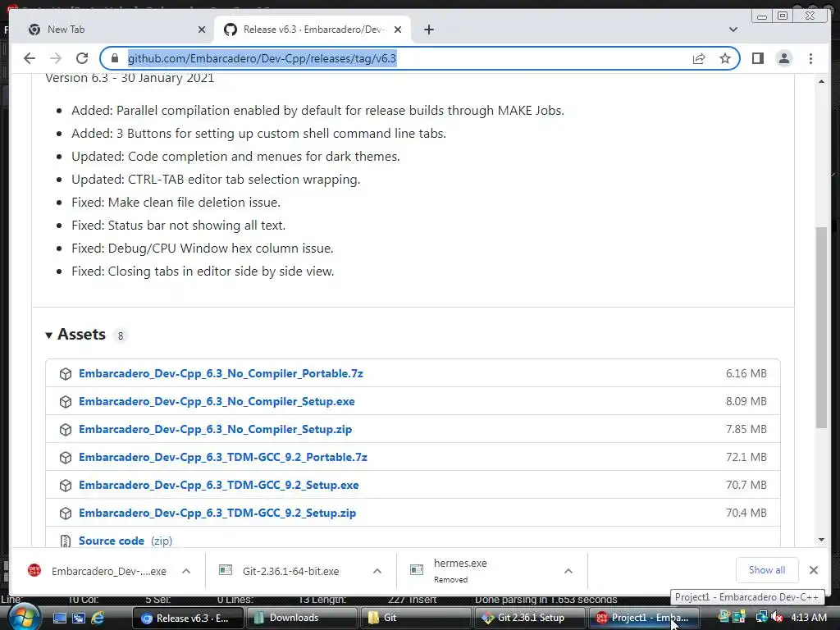Screen dimensions: 840x630
Task: Click the browser forward arrow
Action: 56,58
